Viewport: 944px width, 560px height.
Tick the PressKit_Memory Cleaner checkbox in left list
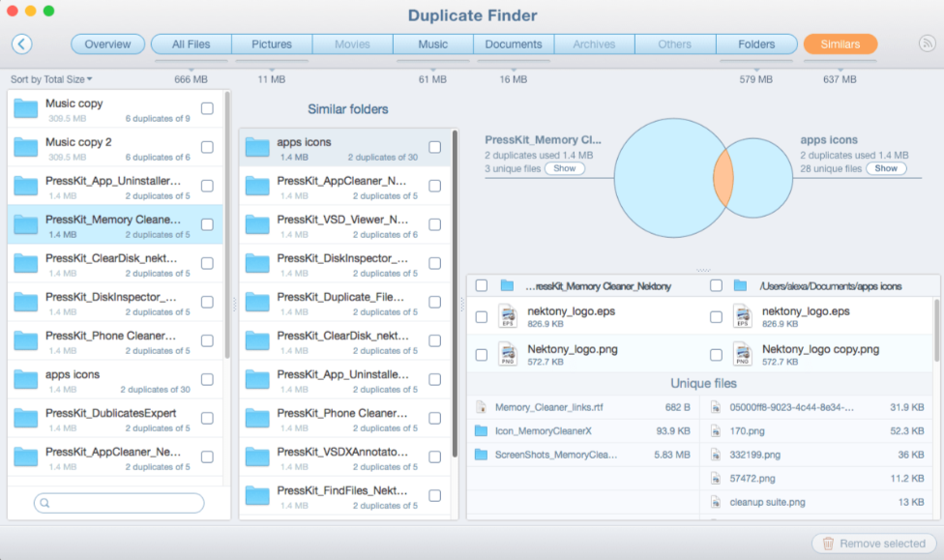point(207,224)
